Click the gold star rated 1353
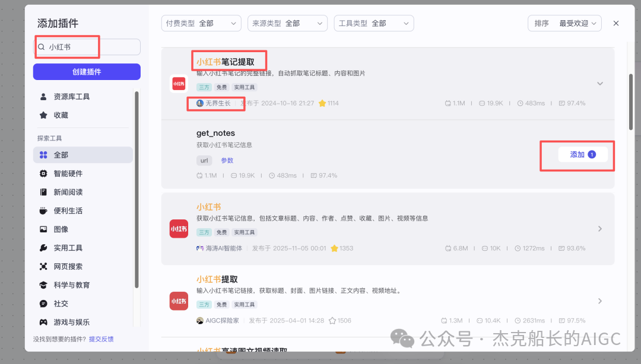Image resolution: width=641 pixels, height=364 pixels. (x=334, y=248)
